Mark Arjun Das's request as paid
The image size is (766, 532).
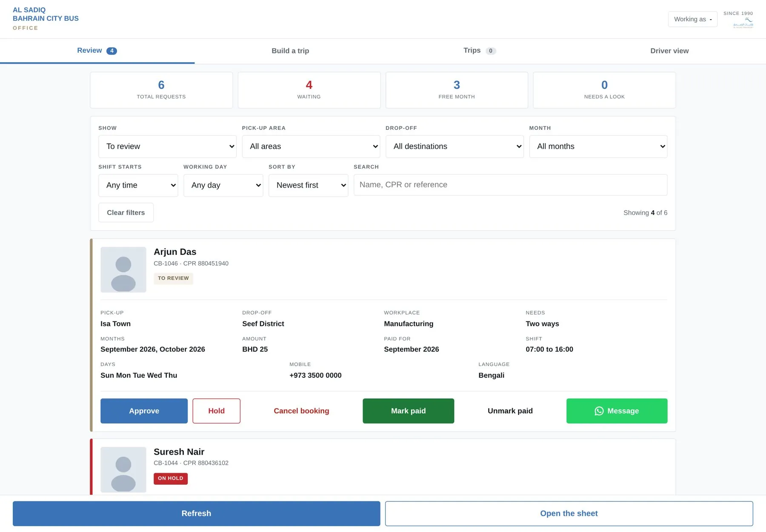click(409, 411)
